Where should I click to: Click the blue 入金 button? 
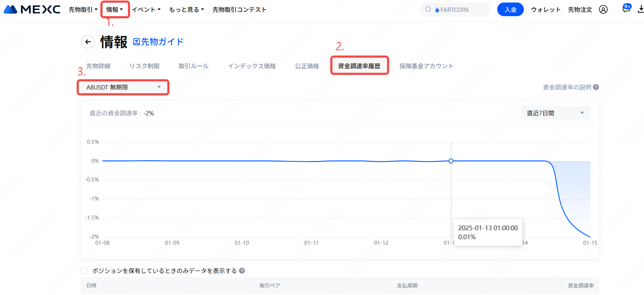tap(510, 10)
